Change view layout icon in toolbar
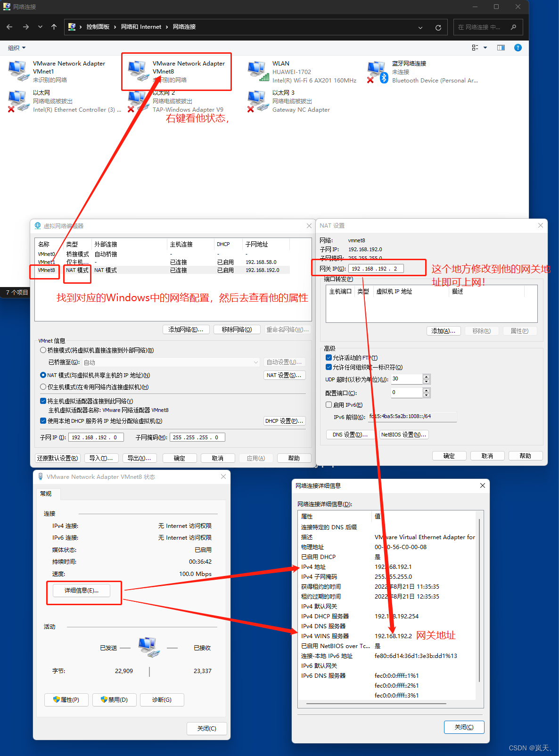 (475, 48)
